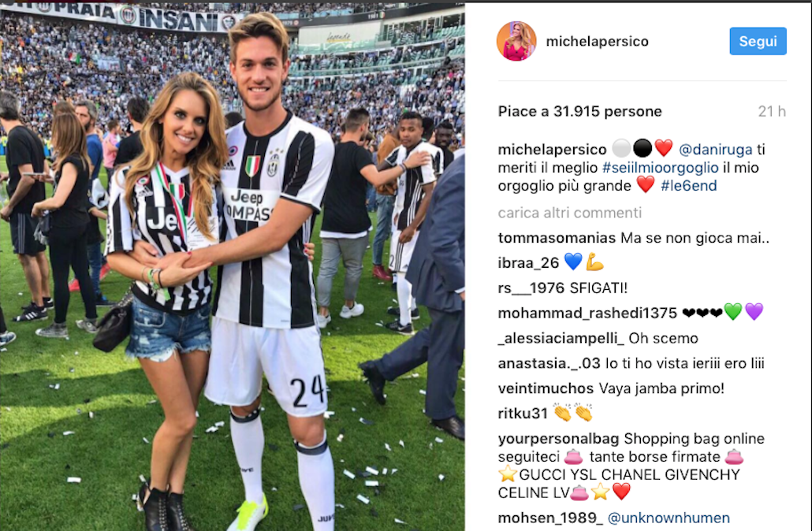Open the #le6end hashtag
812x531 pixels.
(x=689, y=186)
